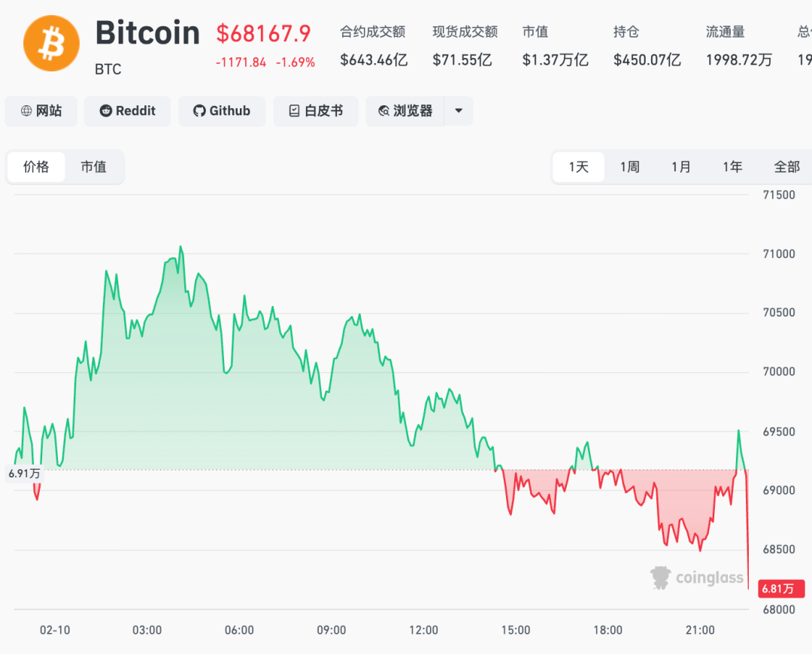Click the 6.91万 opening price label

pyautogui.click(x=24, y=474)
